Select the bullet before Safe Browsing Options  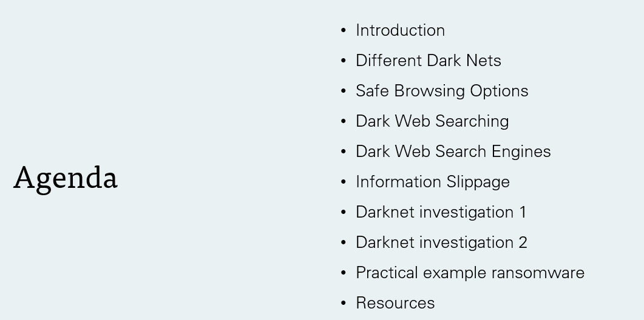click(344, 91)
